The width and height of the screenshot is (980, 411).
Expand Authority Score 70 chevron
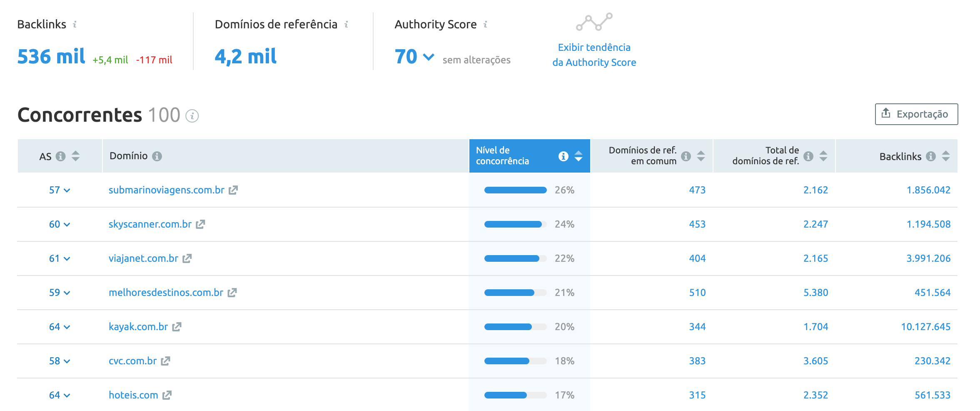coord(429,57)
